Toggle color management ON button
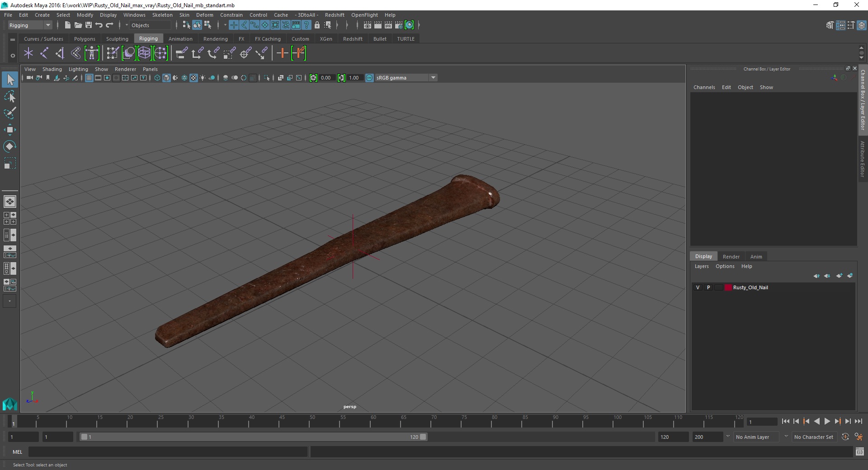Viewport: 868px width, 470px height. coord(369,78)
